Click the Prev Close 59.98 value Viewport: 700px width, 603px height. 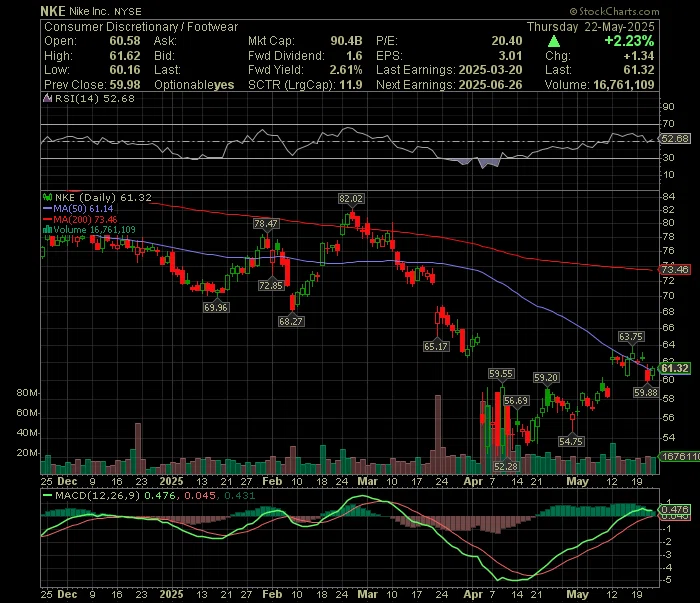tap(125, 85)
